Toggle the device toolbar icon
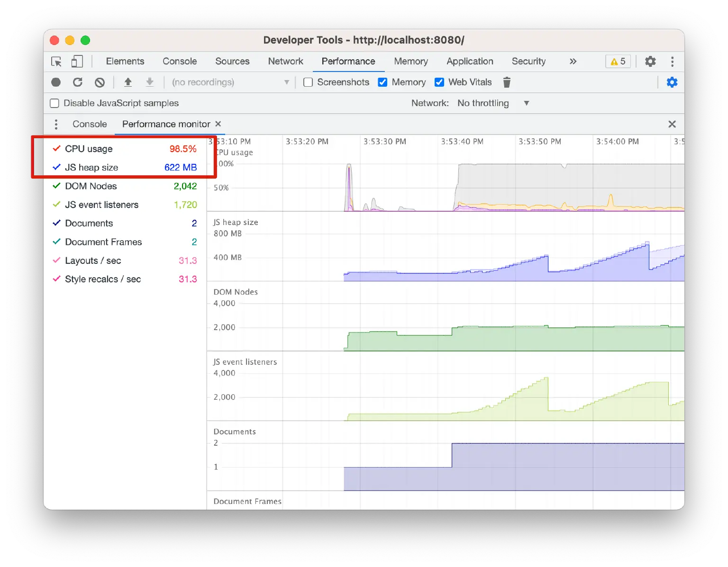 [77, 62]
